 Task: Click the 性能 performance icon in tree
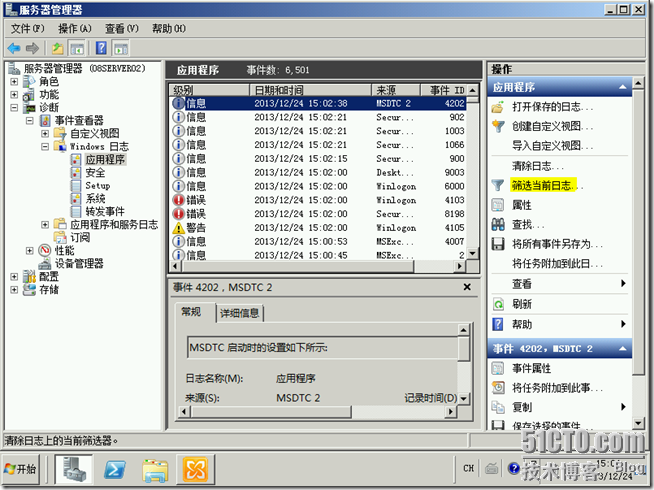45,250
